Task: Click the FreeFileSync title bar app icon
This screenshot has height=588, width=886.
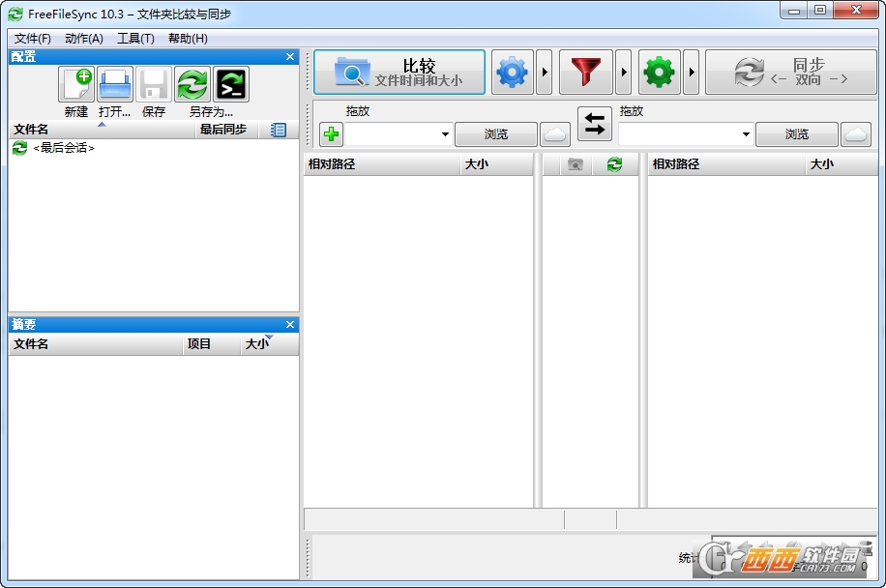Action: tap(15, 15)
